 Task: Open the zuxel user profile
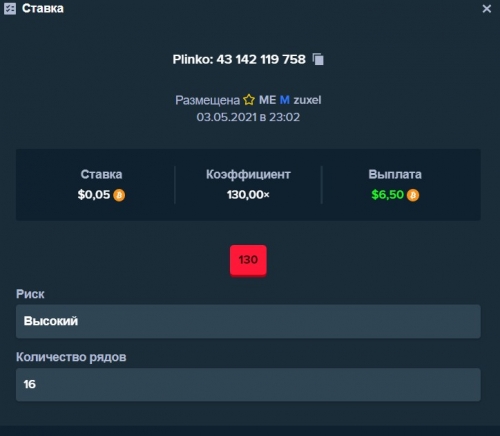[x=307, y=100]
